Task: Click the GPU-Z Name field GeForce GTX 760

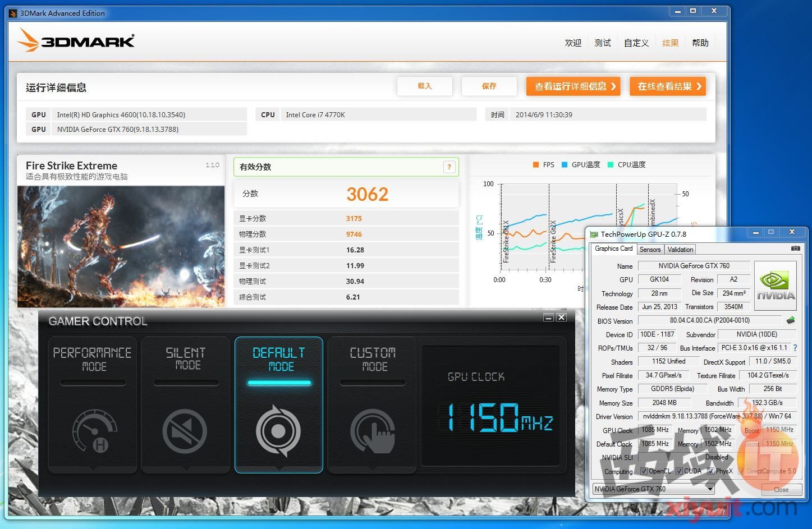Action: pyautogui.click(x=694, y=266)
